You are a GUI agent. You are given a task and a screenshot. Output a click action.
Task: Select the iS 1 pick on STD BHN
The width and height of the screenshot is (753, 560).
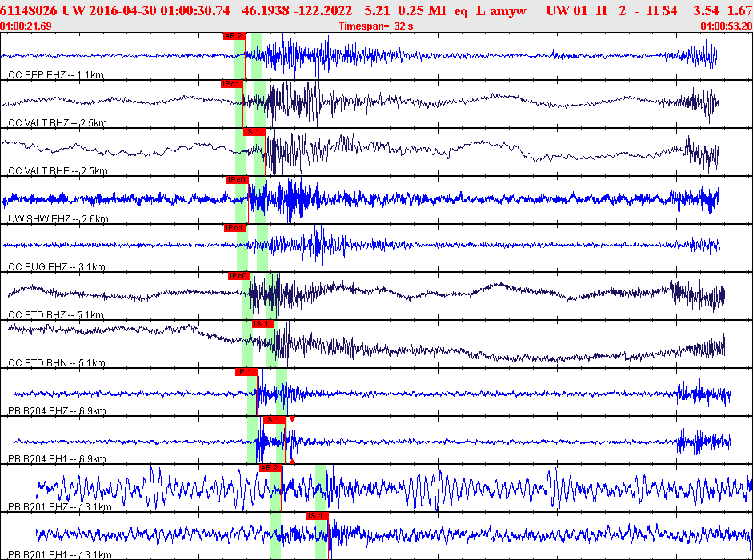[x=262, y=324]
